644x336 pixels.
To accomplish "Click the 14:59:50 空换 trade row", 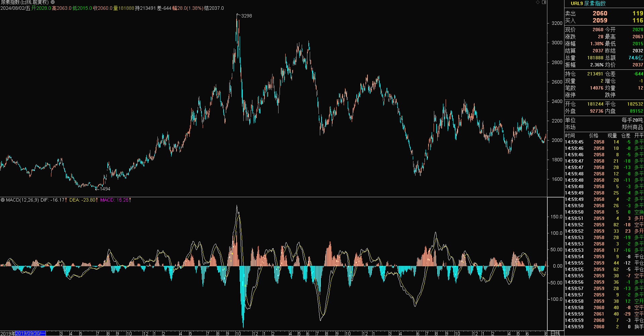I will click(604, 212).
